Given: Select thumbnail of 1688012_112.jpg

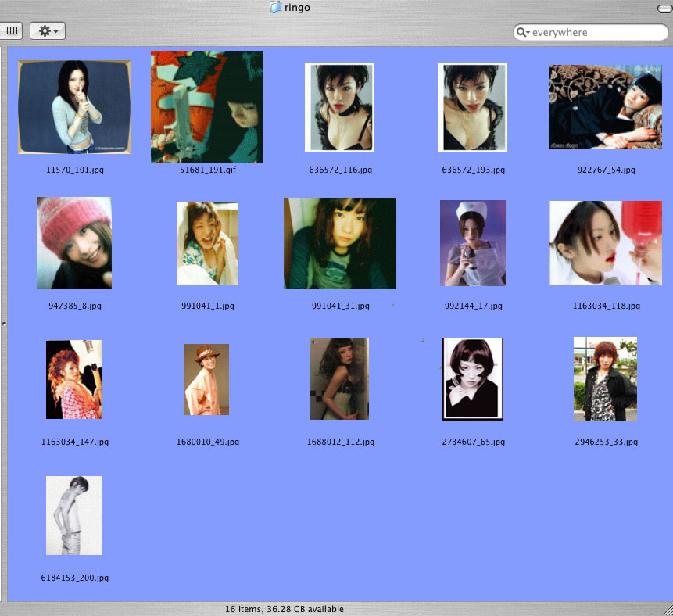Looking at the screenshot, I should coord(339,379).
